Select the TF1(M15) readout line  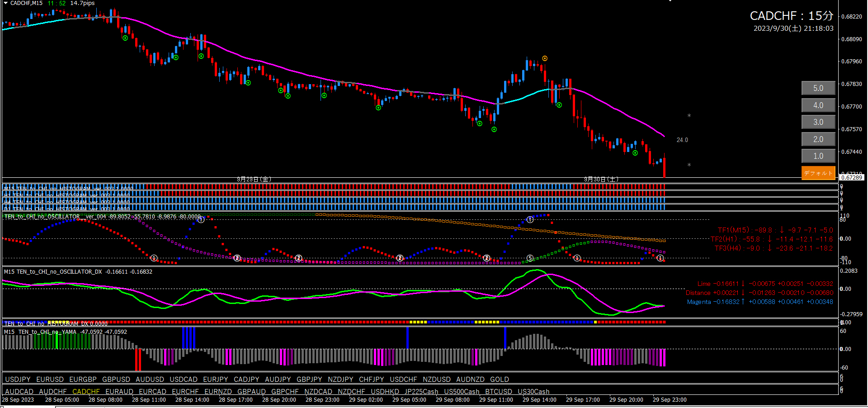pyautogui.click(x=775, y=230)
